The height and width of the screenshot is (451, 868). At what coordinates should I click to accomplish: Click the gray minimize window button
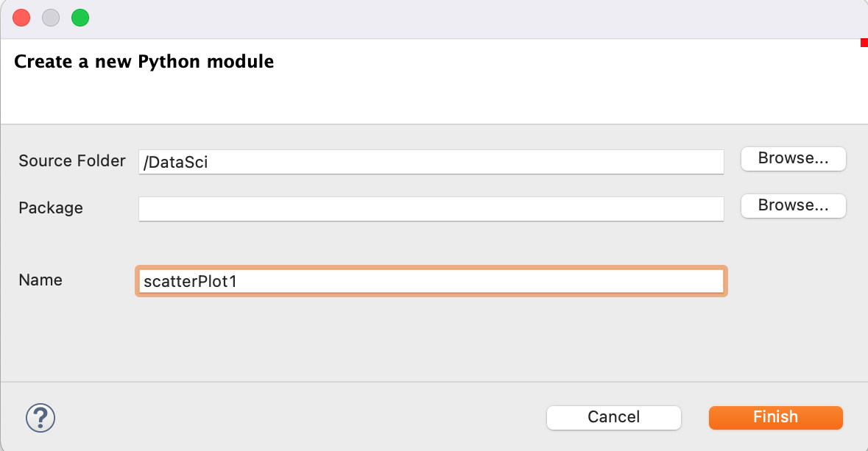[51, 18]
